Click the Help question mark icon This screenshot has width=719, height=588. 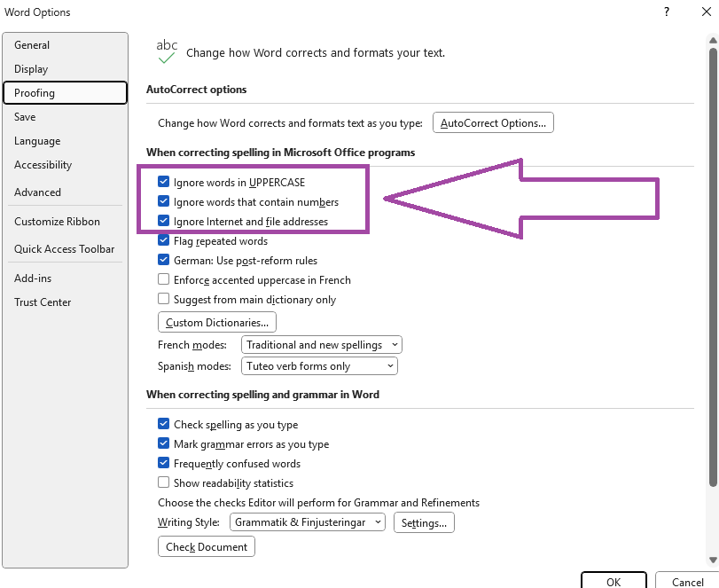click(x=667, y=12)
